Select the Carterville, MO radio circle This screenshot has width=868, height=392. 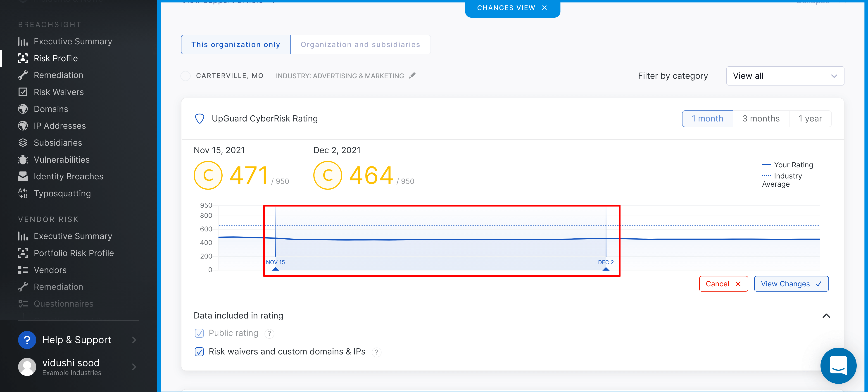185,76
